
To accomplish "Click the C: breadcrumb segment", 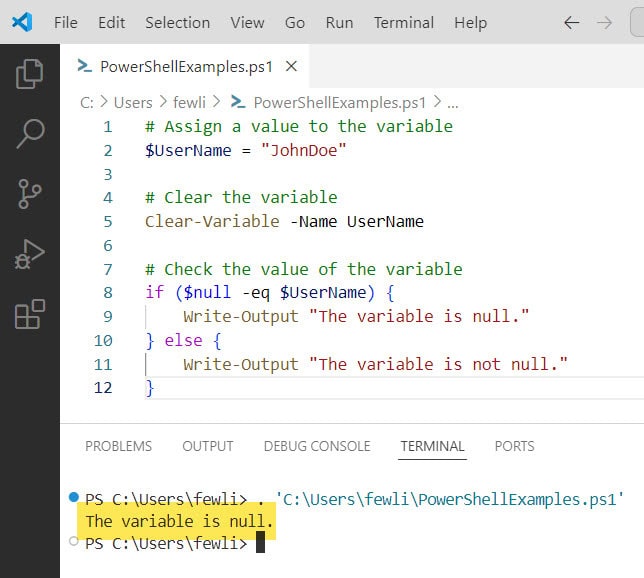I will pos(87,103).
